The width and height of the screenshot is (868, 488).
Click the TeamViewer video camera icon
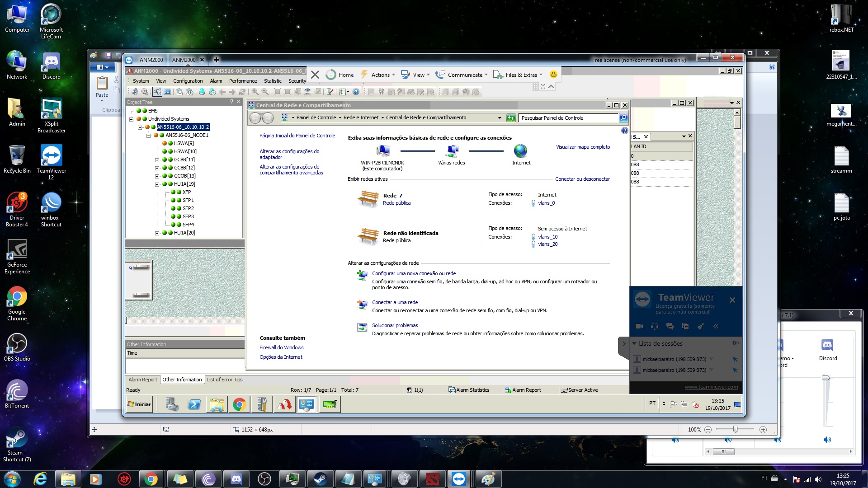(x=639, y=326)
